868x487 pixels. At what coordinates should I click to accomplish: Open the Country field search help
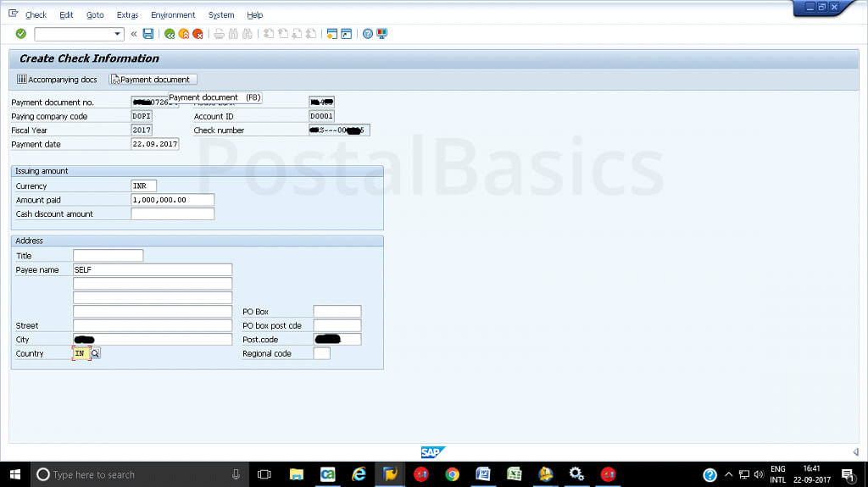96,354
